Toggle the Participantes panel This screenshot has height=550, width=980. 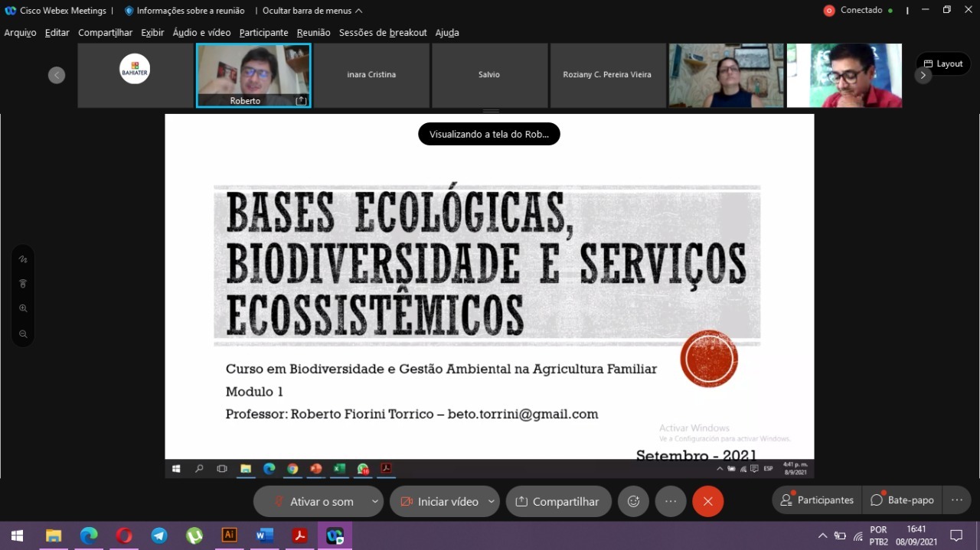tap(816, 500)
